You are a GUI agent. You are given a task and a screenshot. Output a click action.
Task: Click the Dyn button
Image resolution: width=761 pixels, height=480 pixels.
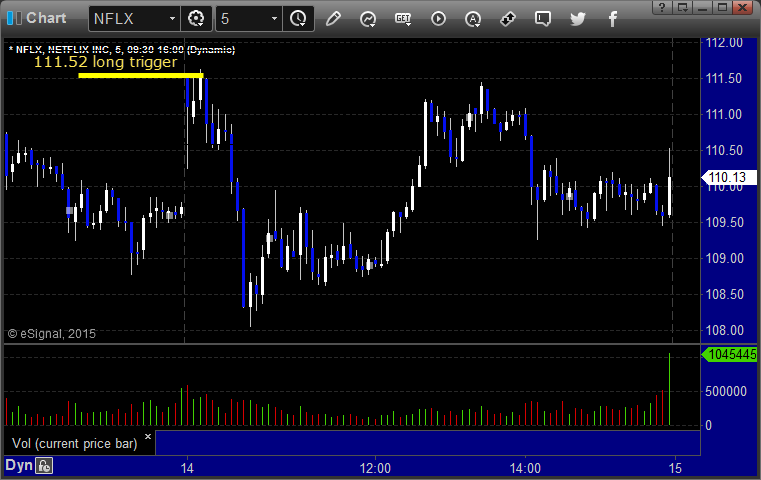19,465
